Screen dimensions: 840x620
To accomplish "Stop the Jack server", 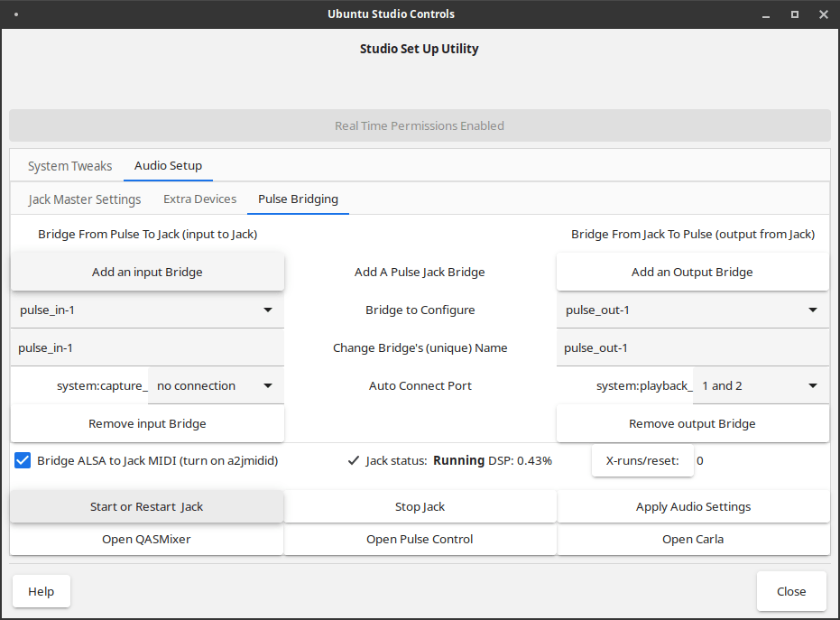I will 420,506.
